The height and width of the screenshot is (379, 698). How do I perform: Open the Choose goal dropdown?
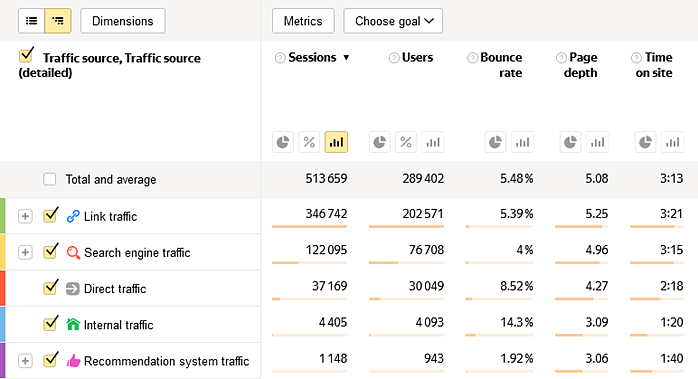pyautogui.click(x=393, y=21)
